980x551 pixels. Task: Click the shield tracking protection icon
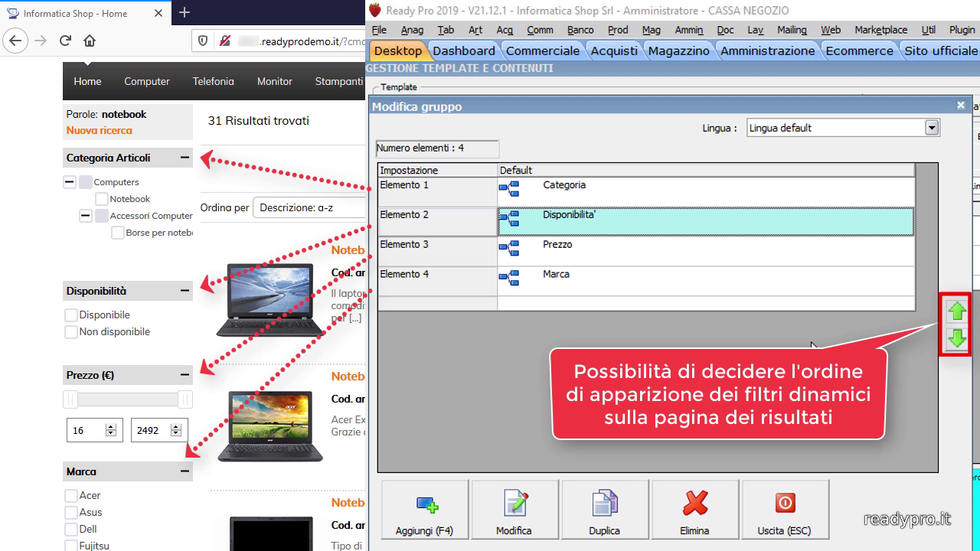click(x=203, y=41)
